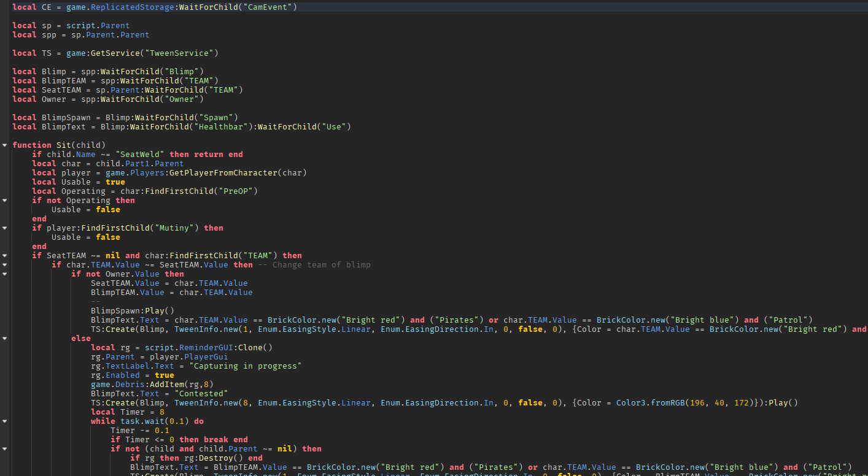The height and width of the screenshot is (476, 868).
Task: Click the 'game.Debris:AddItem(rg,8)' line
Action: click(152, 385)
